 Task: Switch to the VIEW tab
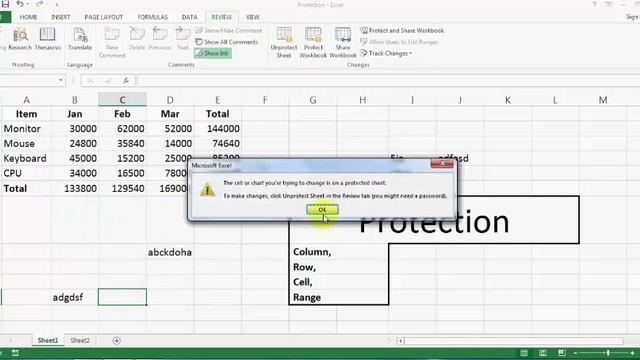(253, 17)
